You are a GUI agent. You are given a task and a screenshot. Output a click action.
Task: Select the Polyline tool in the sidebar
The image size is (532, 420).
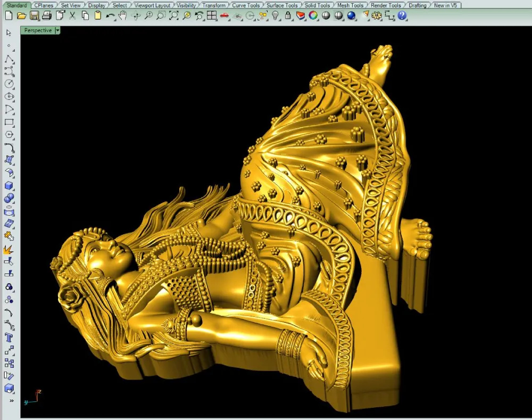pyautogui.click(x=9, y=59)
